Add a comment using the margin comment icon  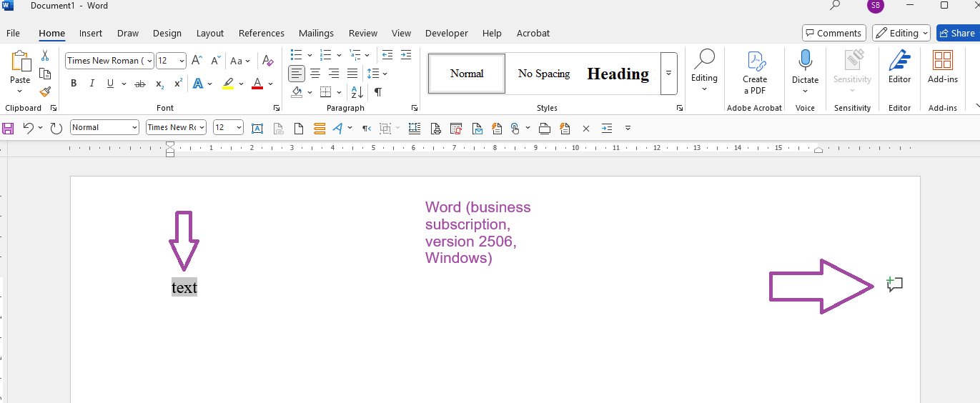tap(895, 284)
